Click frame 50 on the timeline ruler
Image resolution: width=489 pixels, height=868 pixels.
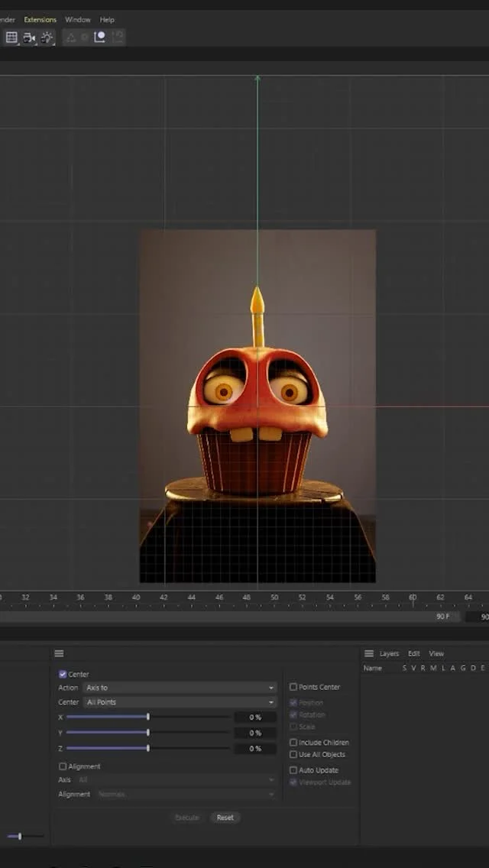point(274,598)
